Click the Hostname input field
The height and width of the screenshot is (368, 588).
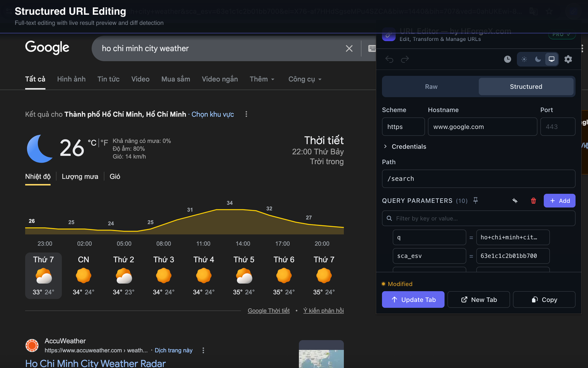pos(482,127)
